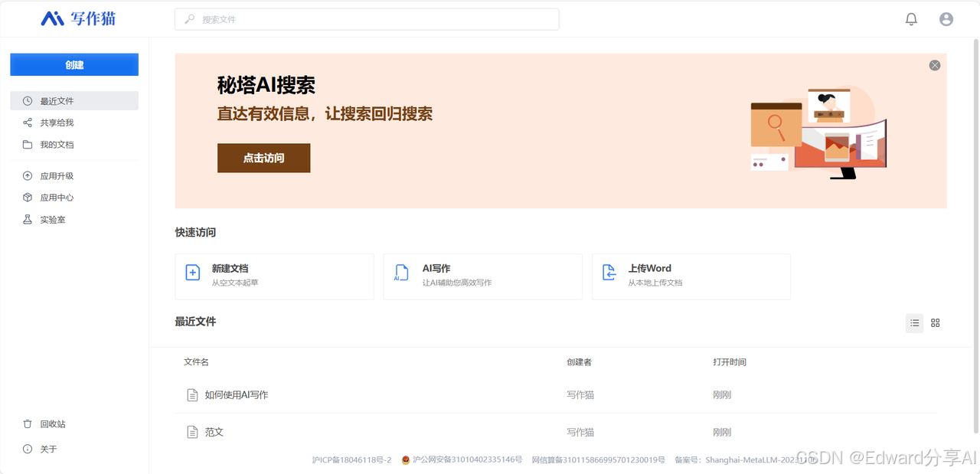Click the 快速访问 section heading
The image size is (980, 474).
(x=195, y=232)
